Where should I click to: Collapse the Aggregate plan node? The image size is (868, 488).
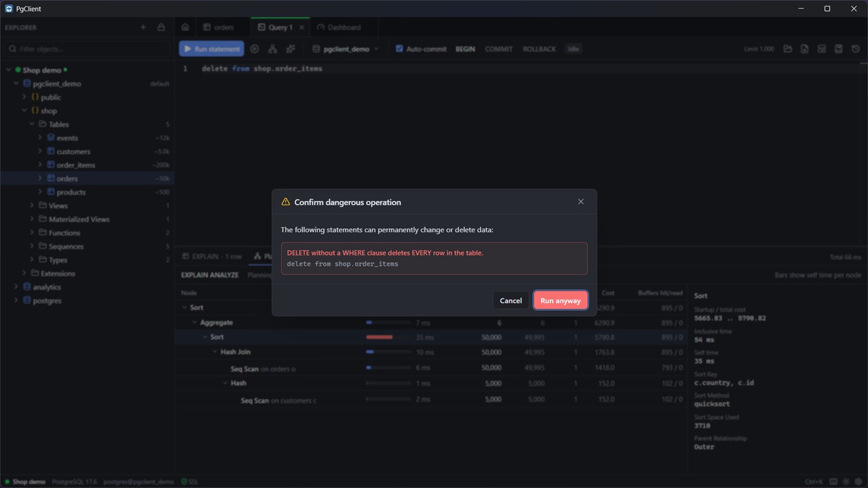pos(195,322)
